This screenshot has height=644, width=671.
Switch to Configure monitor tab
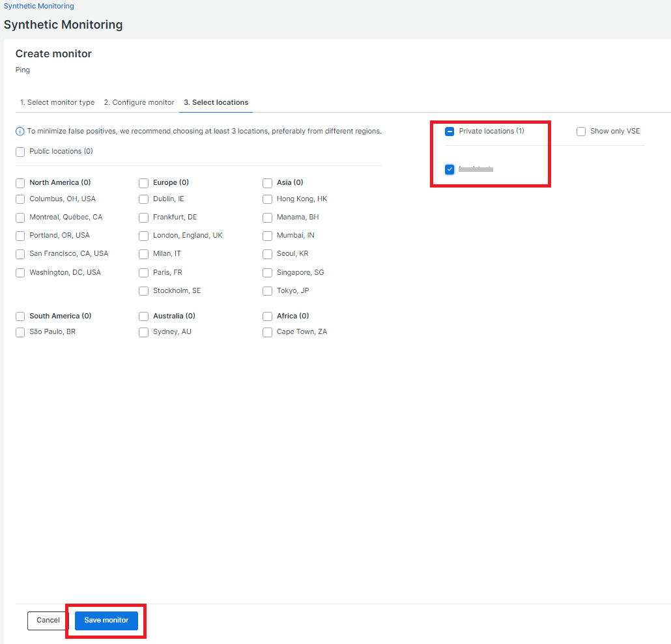[x=139, y=103]
